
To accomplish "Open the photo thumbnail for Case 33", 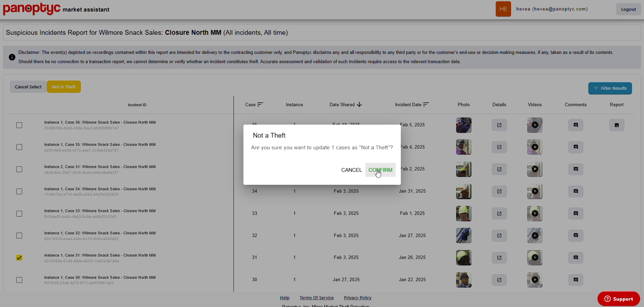I will pyautogui.click(x=464, y=213).
